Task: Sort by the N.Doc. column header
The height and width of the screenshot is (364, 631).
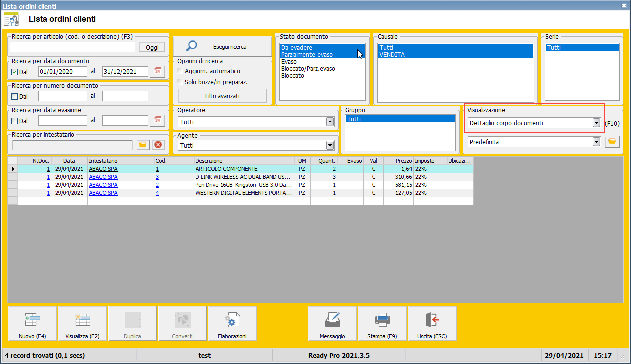Action: pos(34,161)
